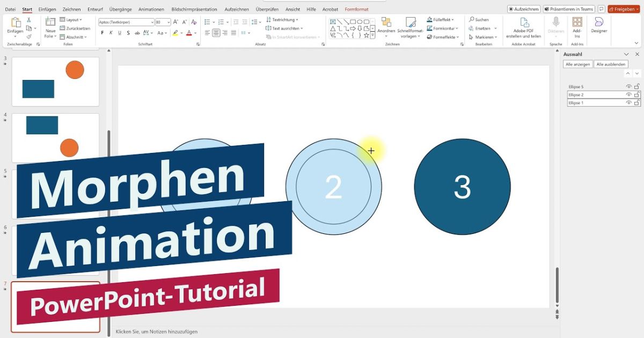The width and height of the screenshot is (644, 338).
Task: Click the Alle anzeigen button
Action: (x=578, y=63)
